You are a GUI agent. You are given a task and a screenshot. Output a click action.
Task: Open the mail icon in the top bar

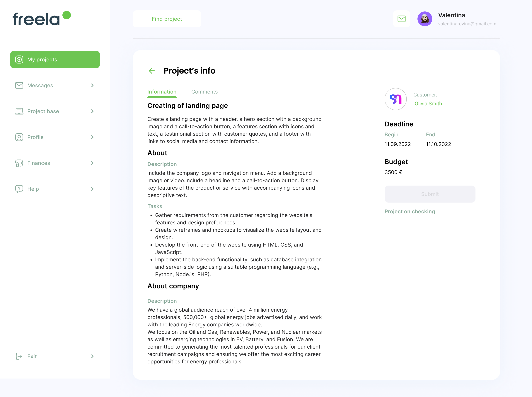click(401, 19)
